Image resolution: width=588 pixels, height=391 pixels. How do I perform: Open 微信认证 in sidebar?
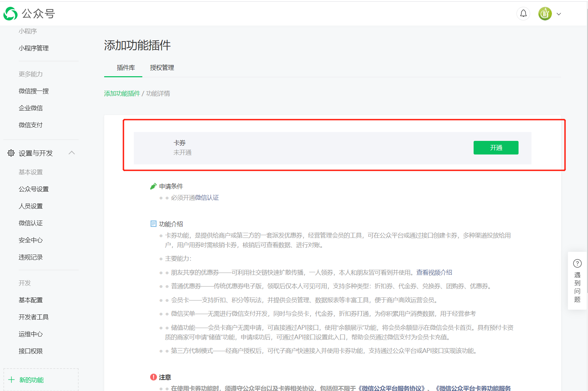[x=31, y=223]
